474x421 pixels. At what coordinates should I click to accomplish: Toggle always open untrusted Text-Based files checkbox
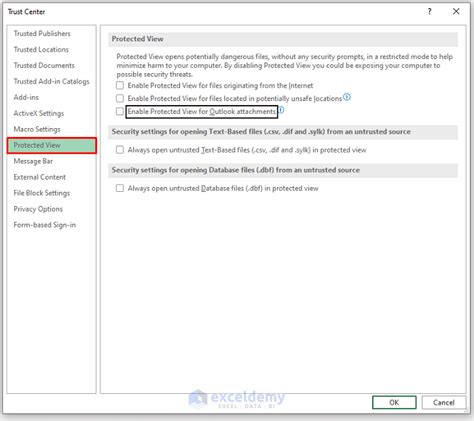pyautogui.click(x=120, y=150)
